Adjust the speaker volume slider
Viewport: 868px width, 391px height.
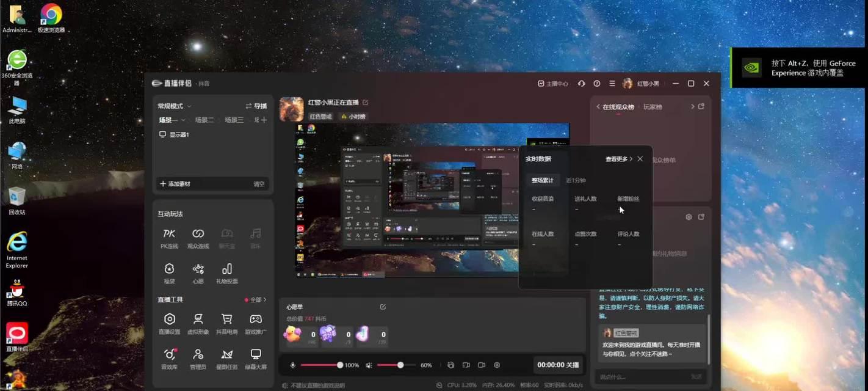pos(396,365)
